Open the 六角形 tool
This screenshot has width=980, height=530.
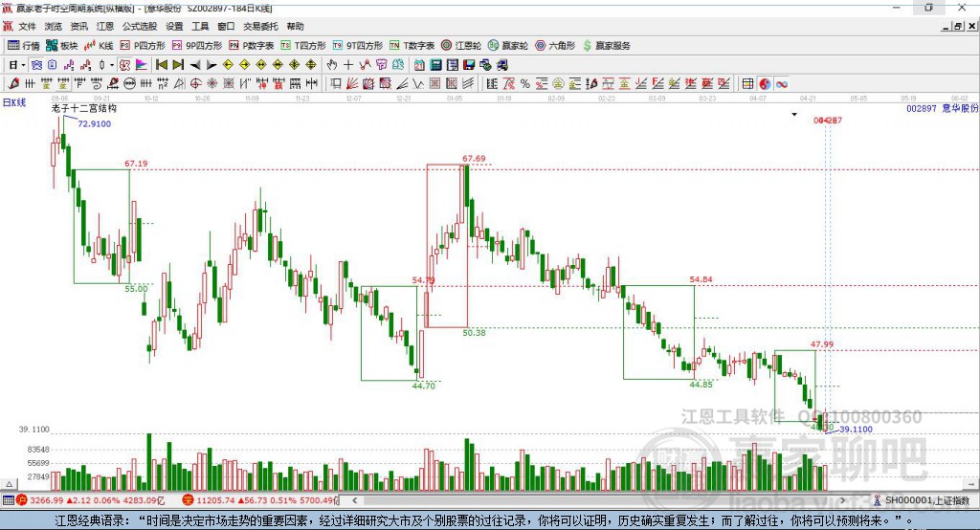point(555,46)
